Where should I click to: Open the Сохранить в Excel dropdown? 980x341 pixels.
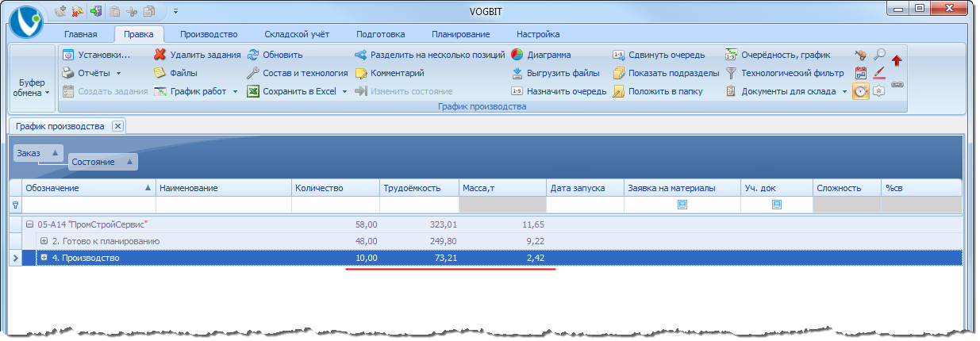pos(298,91)
